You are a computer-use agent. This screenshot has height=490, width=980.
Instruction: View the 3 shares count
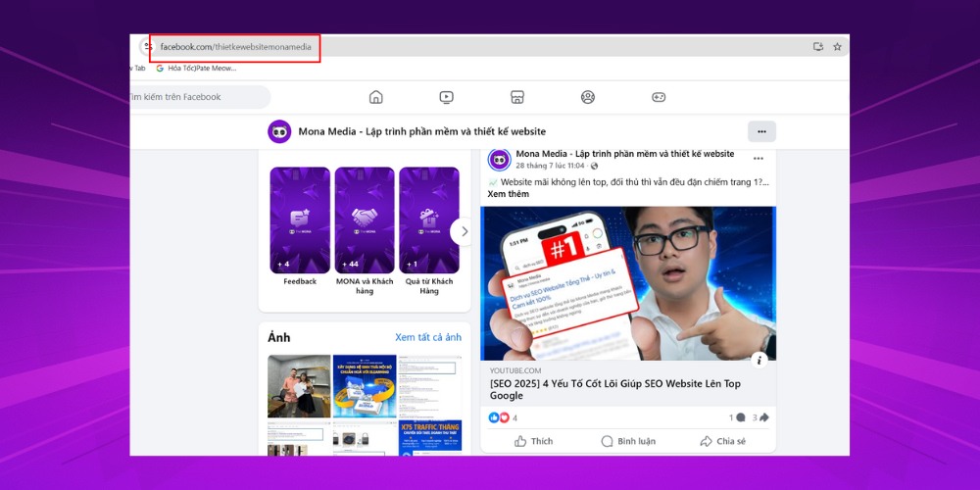760,417
